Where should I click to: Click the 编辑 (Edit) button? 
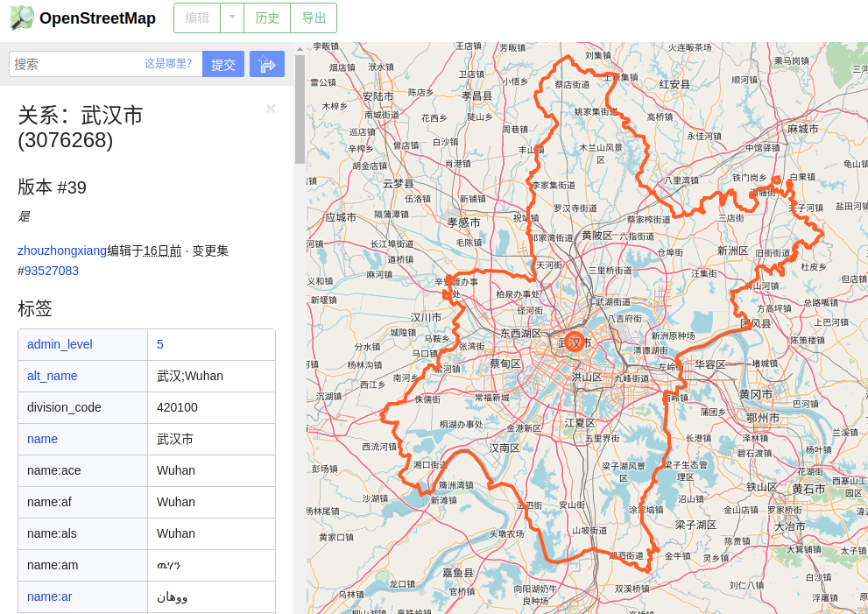198,18
